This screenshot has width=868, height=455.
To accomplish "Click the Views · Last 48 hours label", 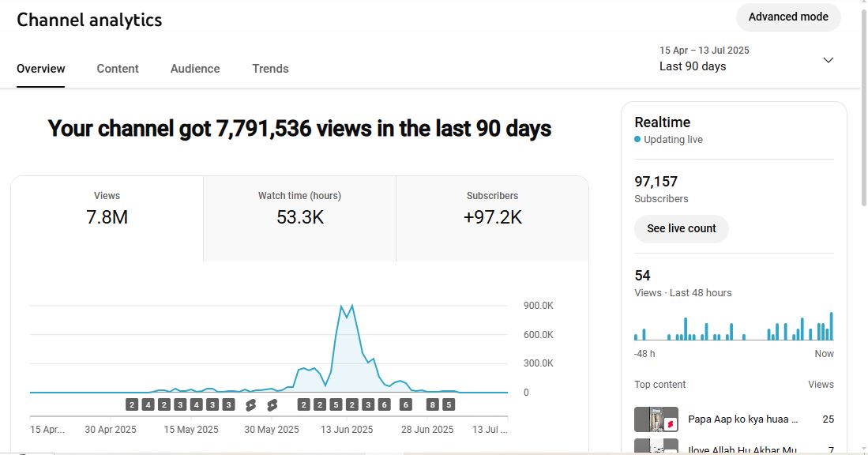I will coord(682,293).
